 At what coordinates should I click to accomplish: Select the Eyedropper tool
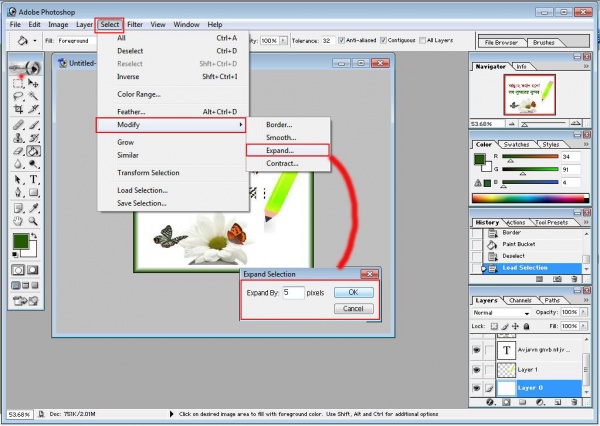(34, 208)
